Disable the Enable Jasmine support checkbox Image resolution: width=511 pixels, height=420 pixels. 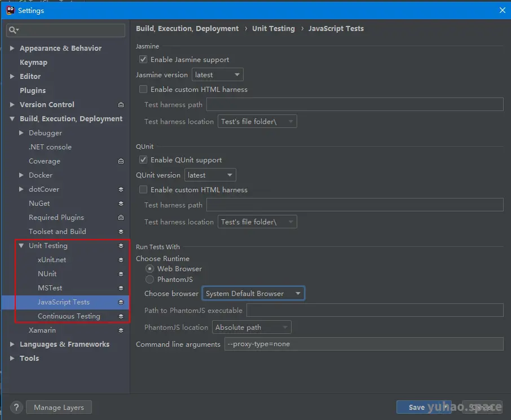coord(143,59)
